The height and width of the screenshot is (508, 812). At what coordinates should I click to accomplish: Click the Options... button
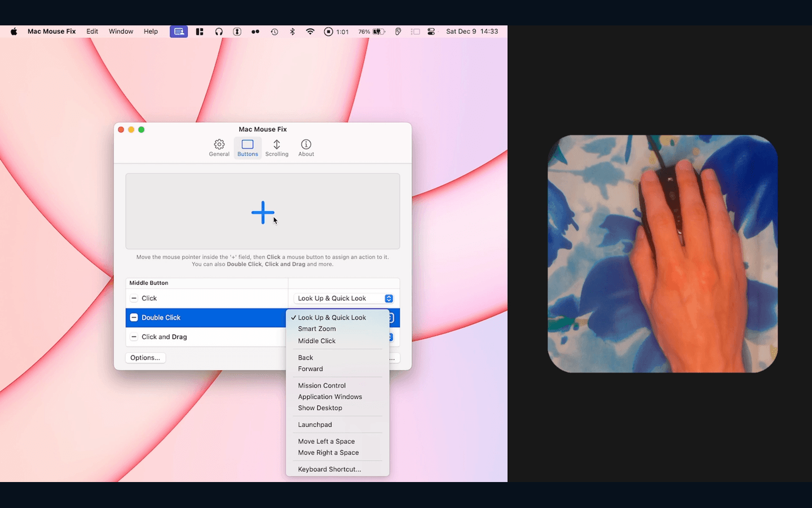[x=145, y=358]
